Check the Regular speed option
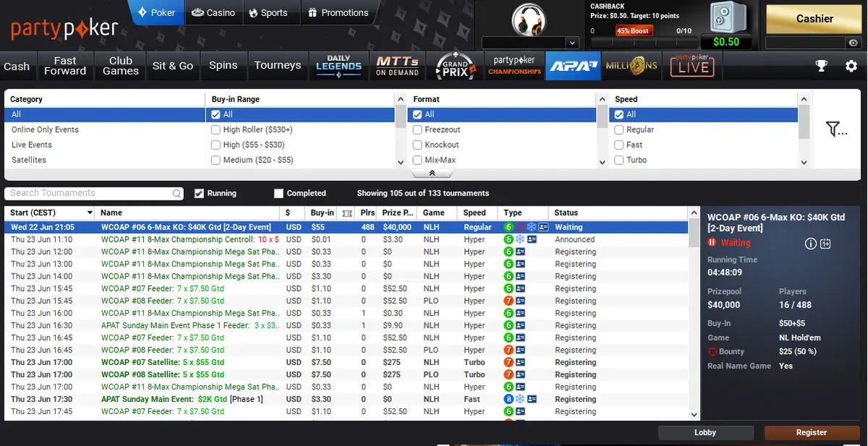 619,130
